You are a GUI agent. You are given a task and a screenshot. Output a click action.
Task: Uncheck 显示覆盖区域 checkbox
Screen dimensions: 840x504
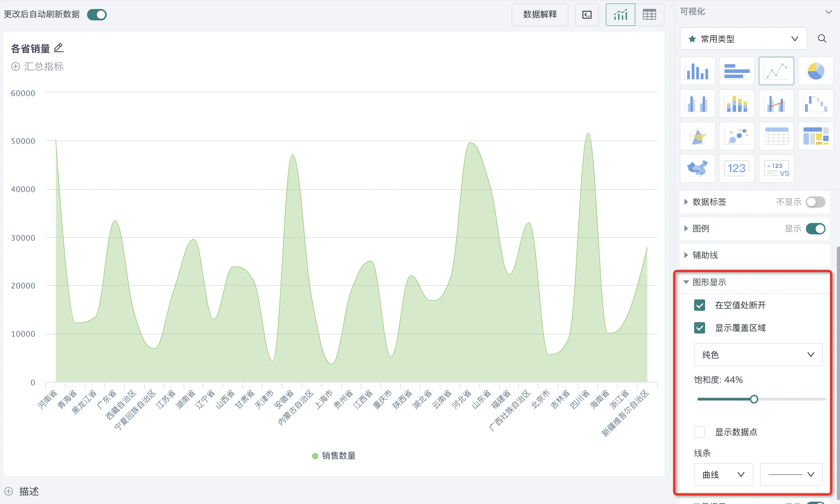click(x=700, y=328)
